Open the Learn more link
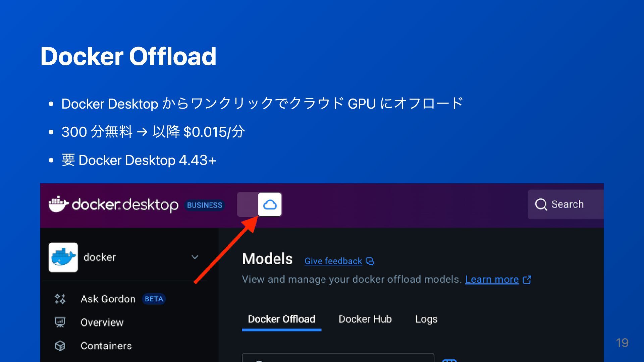644x362 pixels. 492,280
